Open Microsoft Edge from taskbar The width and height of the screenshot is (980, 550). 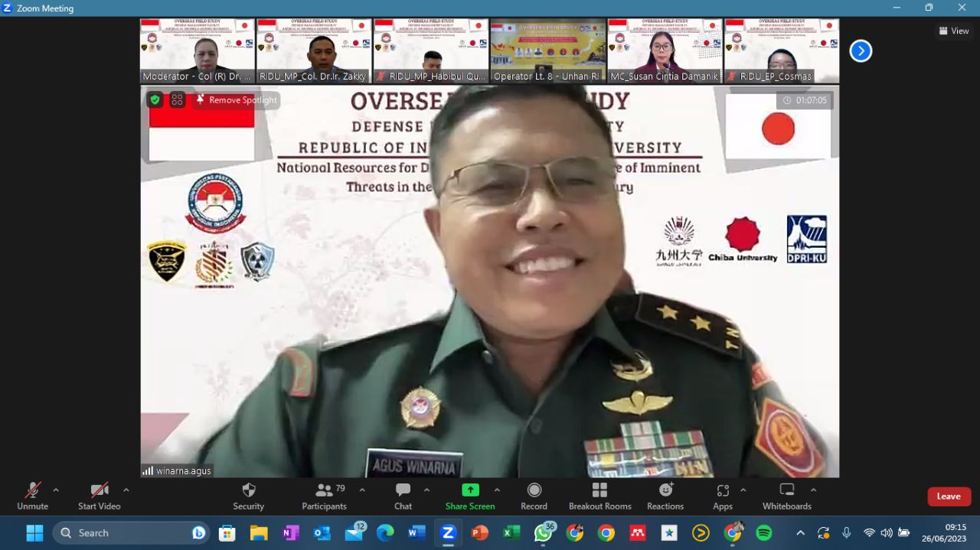tap(385, 532)
